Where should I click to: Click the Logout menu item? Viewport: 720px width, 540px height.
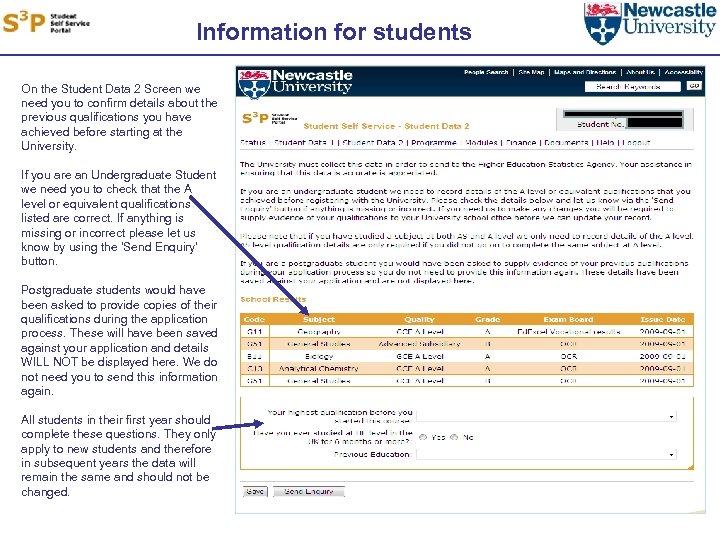click(x=636, y=142)
